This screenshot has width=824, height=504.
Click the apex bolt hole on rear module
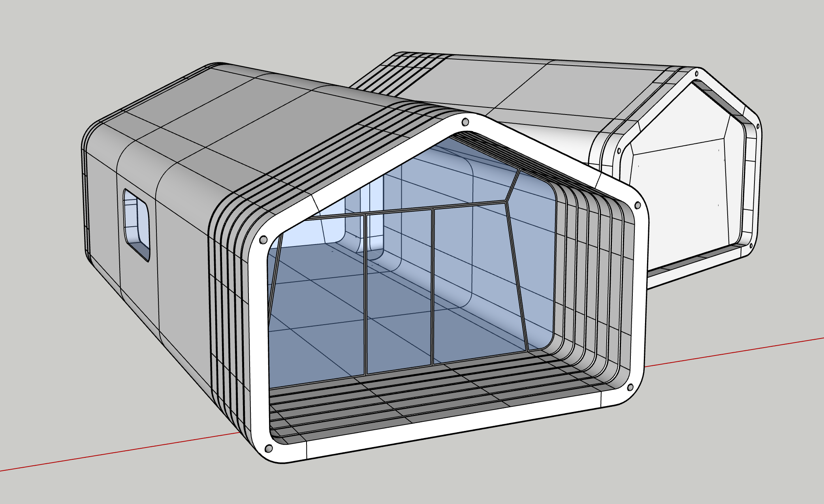pos(696,73)
